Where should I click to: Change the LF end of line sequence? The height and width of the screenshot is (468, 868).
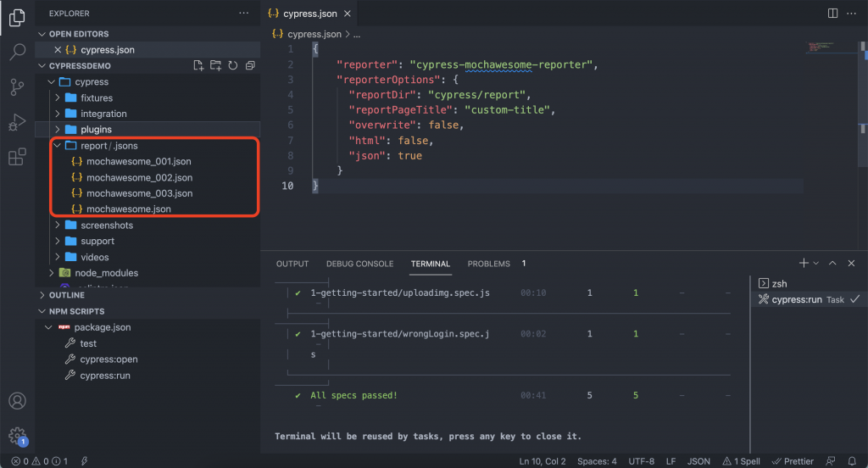point(670,461)
